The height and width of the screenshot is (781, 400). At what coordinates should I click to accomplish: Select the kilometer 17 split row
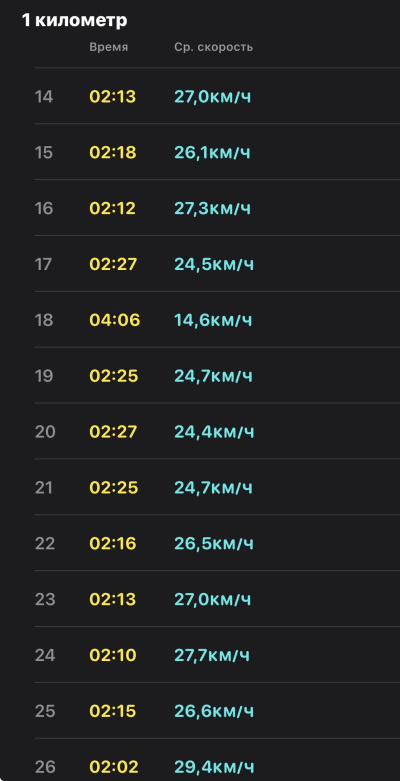[217, 263]
